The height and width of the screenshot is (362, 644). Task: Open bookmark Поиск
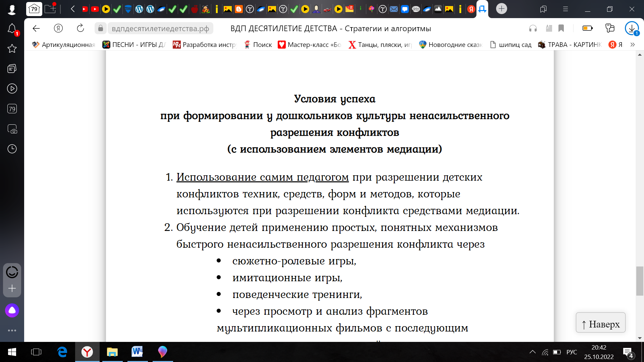258,45
